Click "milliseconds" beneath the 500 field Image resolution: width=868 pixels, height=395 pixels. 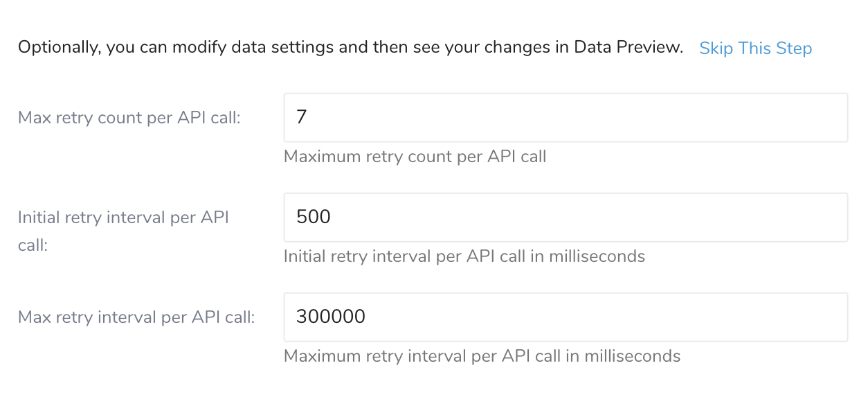[597, 256]
